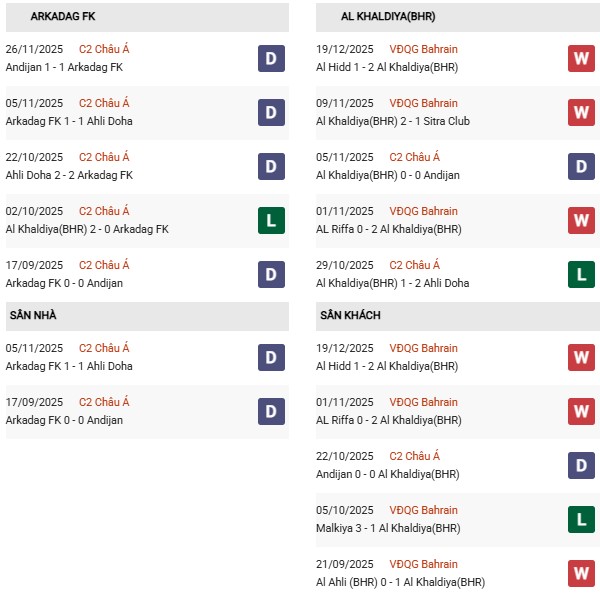Click the Malkiya 3 - 1 Al Khaldiya(BHR) result

click(388, 528)
